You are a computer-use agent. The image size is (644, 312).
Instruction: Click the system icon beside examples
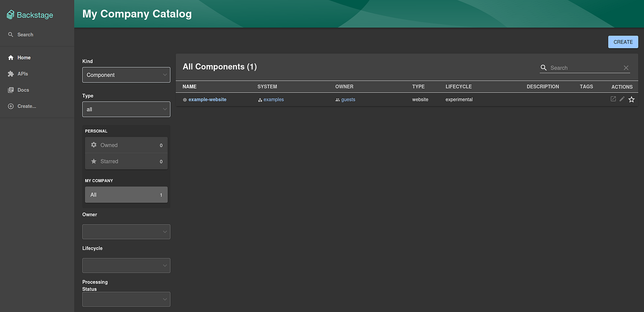(260, 100)
